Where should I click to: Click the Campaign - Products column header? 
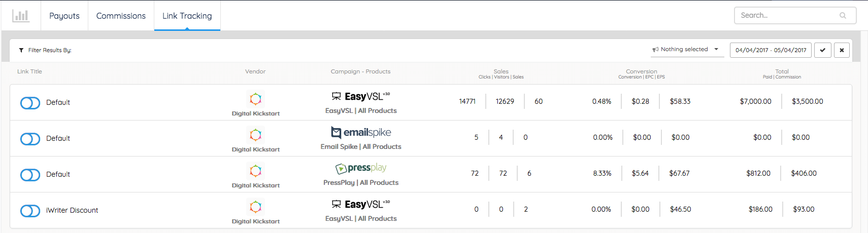click(360, 71)
